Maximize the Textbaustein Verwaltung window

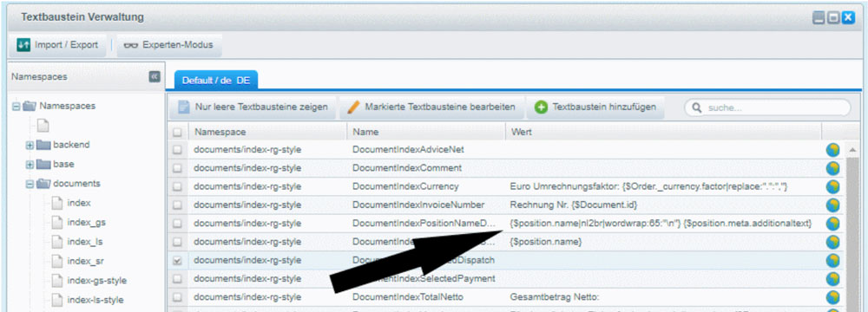tap(833, 17)
